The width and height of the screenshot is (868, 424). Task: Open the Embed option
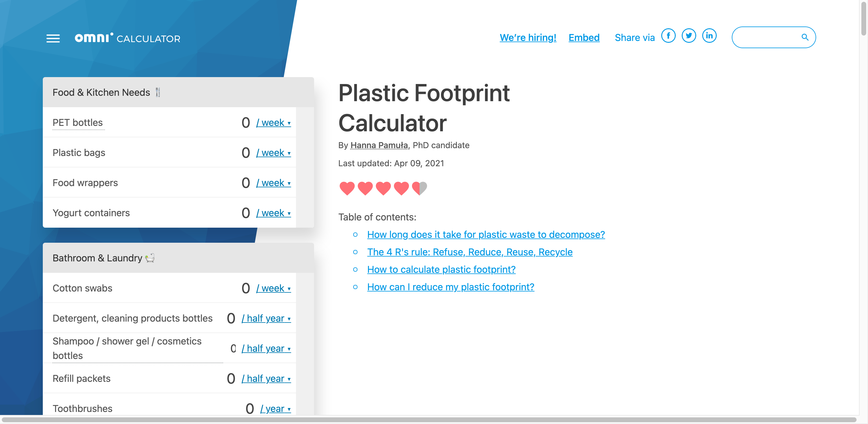[584, 37]
